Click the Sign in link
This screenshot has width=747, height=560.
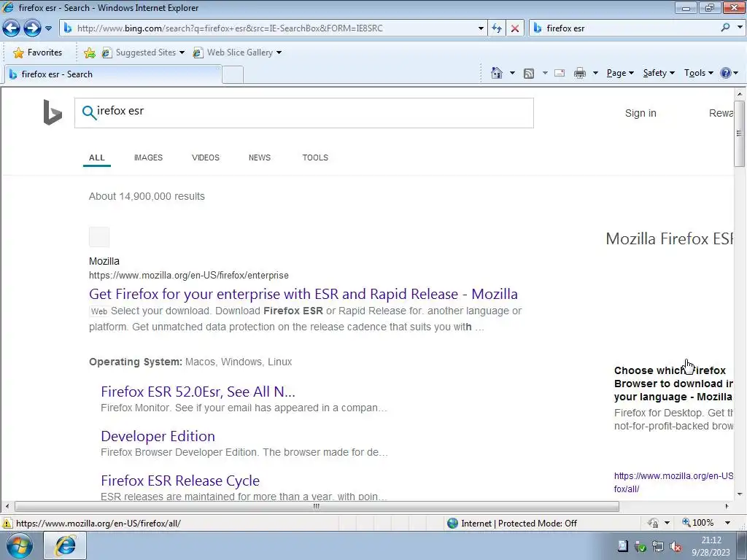coord(640,113)
